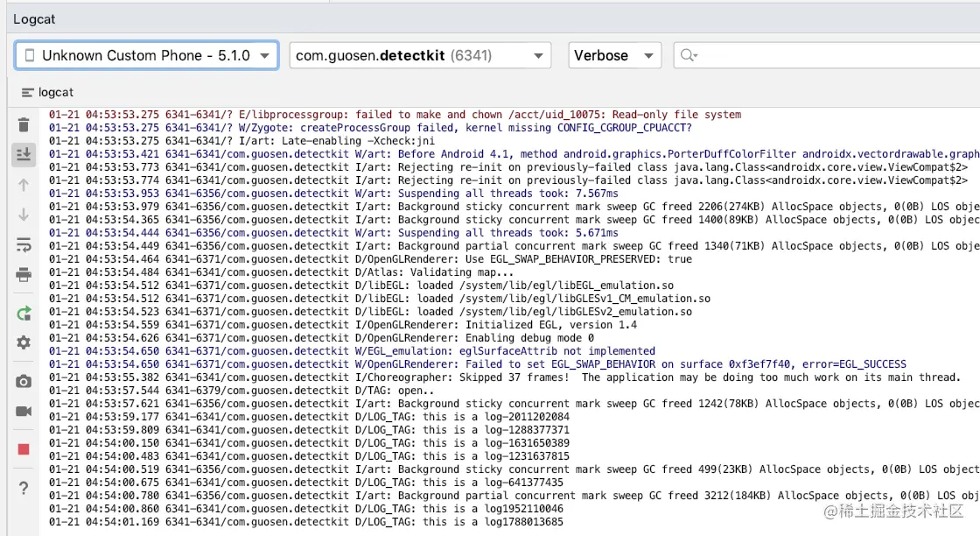
Task: Print the logcat output
Action: (x=24, y=274)
